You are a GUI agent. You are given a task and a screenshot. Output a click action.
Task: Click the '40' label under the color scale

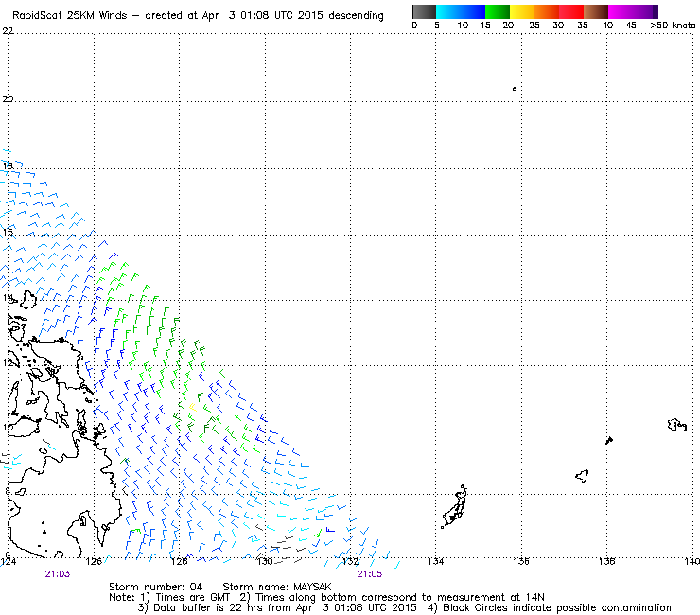pyautogui.click(x=607, y=25)
